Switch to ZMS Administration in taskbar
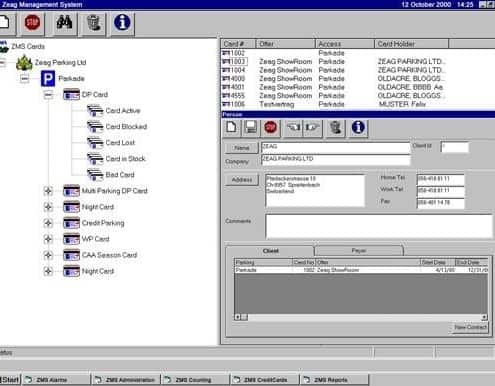Screen dimensions: 495x386 (x=126, y=380)
